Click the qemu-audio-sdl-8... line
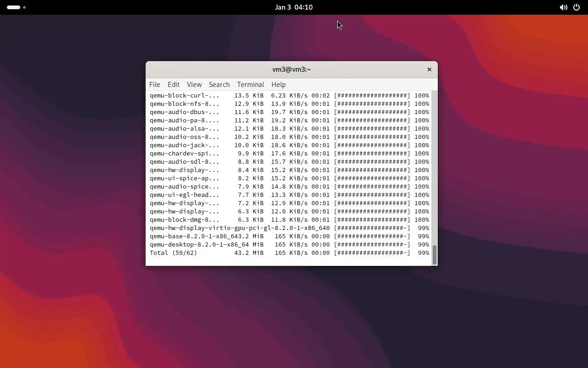Screen dimensions: 588x368 [289, 162]
